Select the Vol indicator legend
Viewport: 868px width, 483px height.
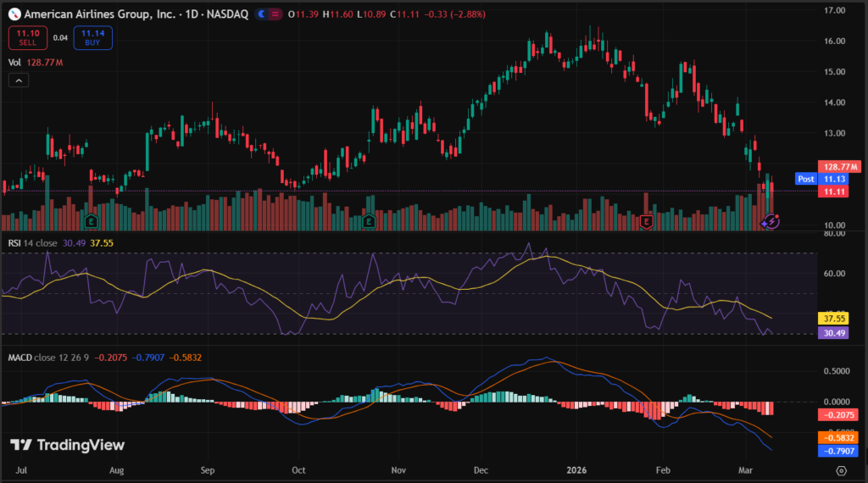click(14, 62)
